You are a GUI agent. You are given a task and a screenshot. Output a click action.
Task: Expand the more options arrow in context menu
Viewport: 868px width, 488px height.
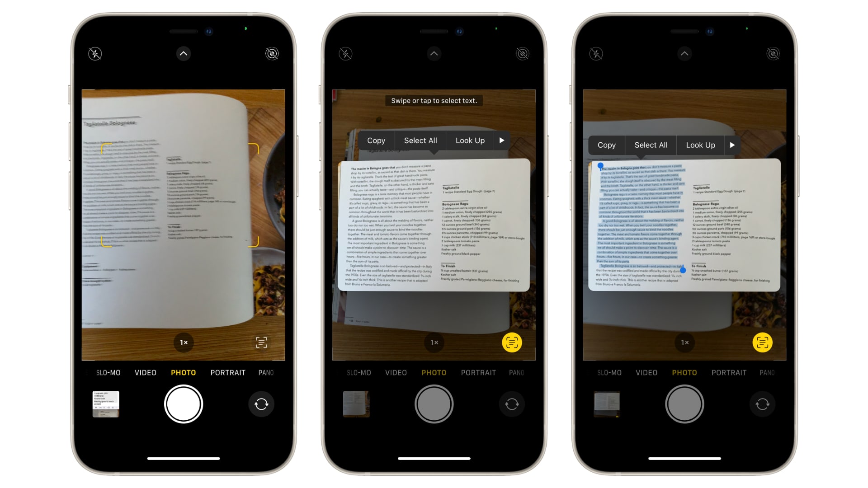(x=501, y=140)
